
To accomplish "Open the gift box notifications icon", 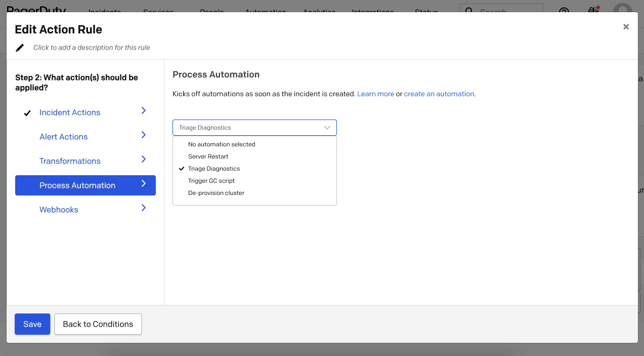I will [x=593, y=10].
